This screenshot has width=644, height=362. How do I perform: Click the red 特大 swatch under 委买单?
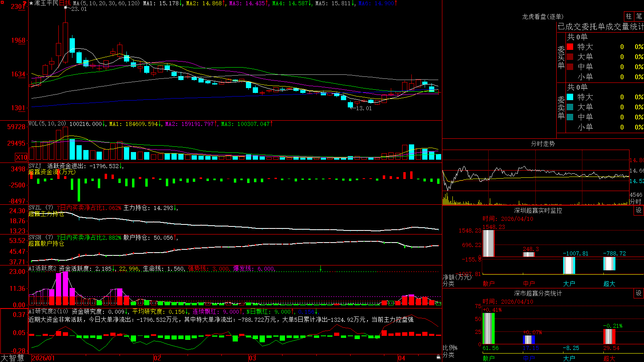point(570,47)
